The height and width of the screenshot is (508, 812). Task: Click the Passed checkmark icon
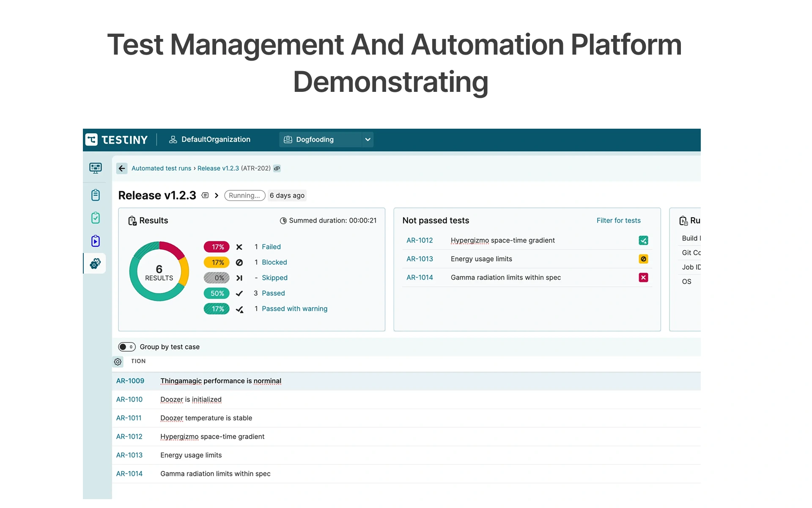[239, 293]
